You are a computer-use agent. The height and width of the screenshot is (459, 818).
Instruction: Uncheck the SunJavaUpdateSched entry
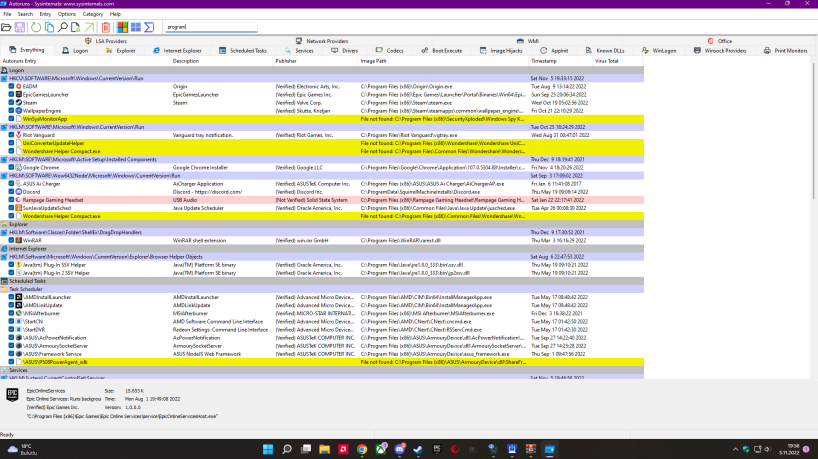(11, 208)
